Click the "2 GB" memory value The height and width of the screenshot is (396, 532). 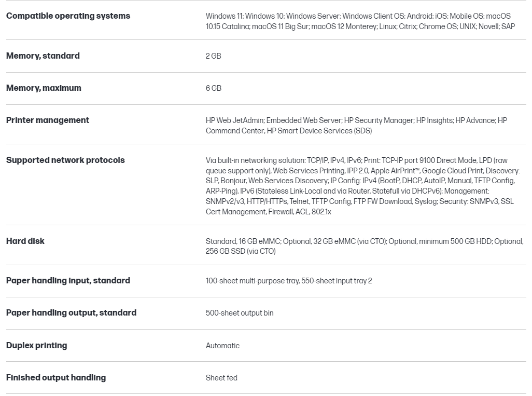tap(213, 56)
